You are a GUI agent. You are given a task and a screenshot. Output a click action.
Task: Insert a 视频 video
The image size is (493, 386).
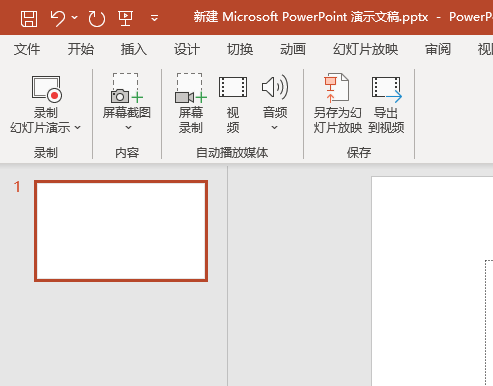[233, 104]
